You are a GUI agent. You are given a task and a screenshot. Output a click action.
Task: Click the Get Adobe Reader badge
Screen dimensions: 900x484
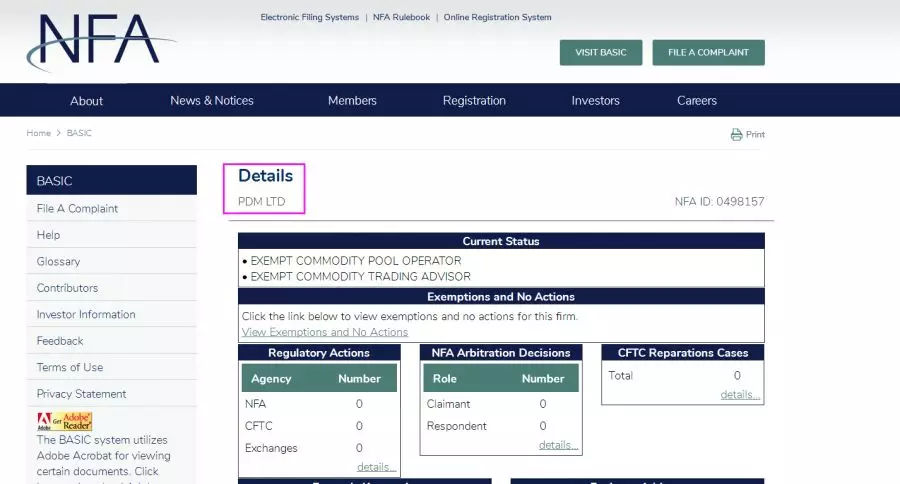pyautogui.click(x=64, y=421)
